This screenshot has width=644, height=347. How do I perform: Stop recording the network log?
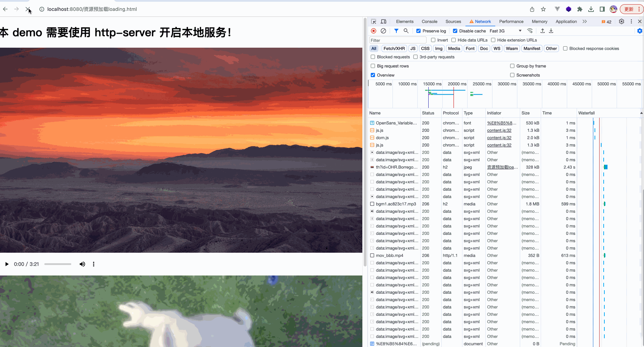pos(373,31)
